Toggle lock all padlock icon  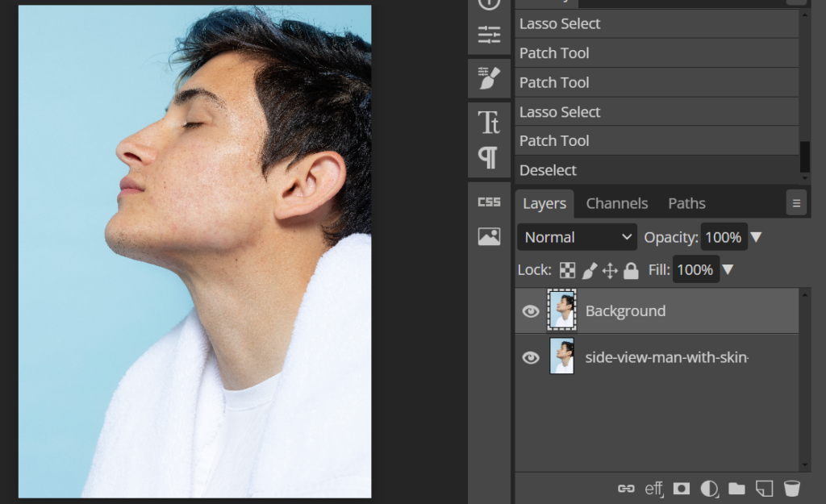point(631,270)
